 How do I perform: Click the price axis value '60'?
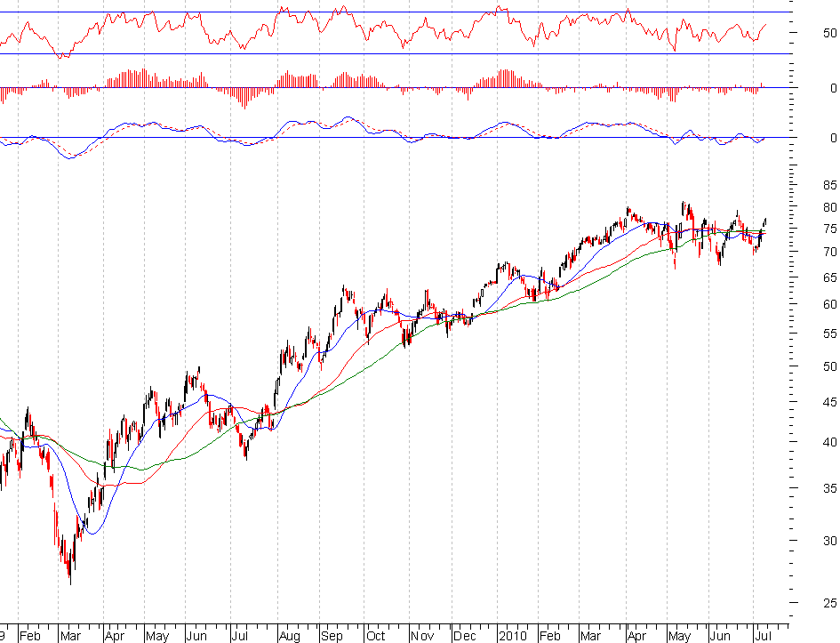tap(830, 304)
